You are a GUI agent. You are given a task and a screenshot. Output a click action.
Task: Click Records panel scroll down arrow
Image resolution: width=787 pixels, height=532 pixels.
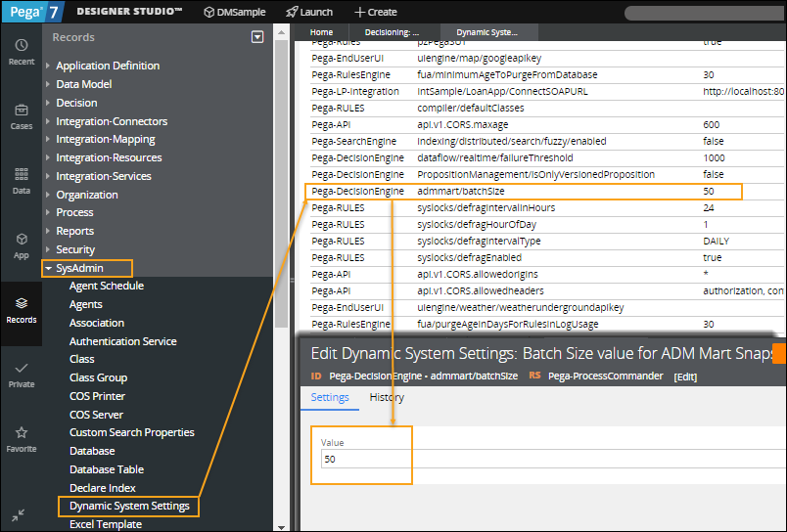point(281,527)
